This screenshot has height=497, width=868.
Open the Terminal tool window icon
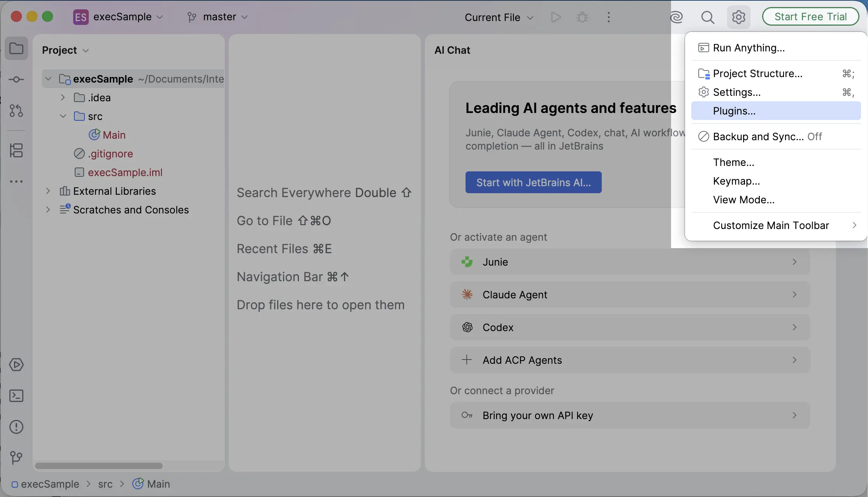16,396
